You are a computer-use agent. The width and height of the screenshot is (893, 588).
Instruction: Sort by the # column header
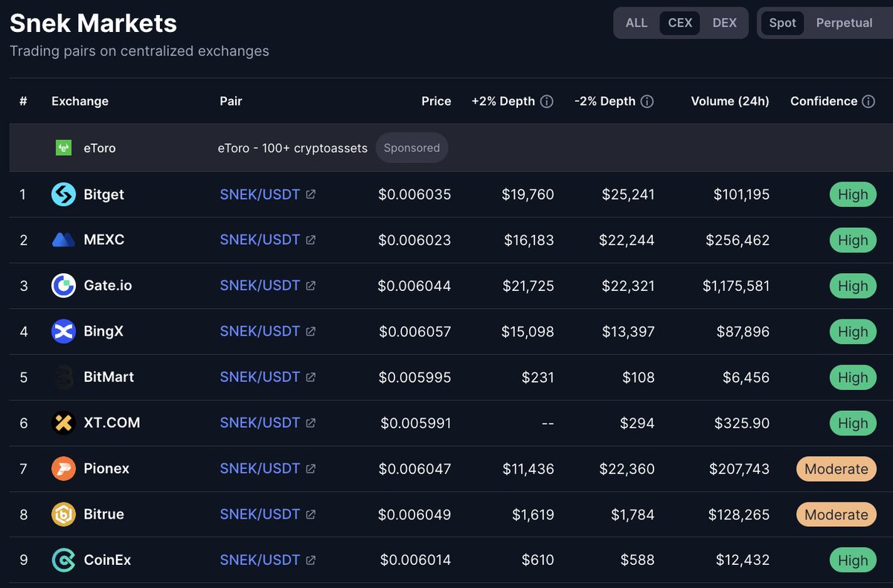(23, 101)
